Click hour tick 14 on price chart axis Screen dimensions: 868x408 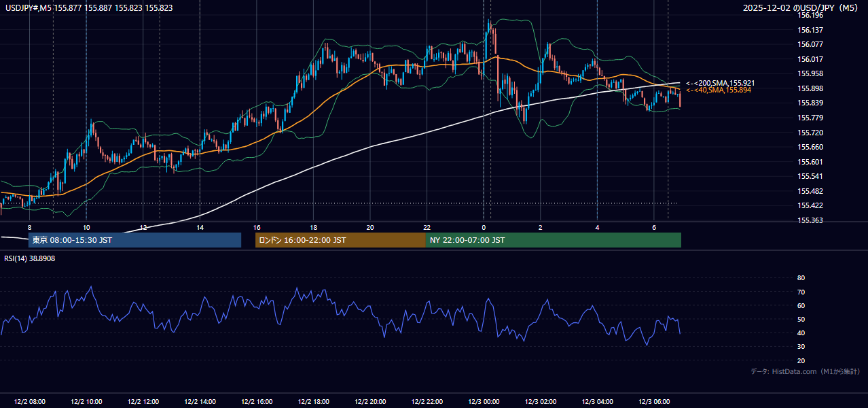pyautogui.click(x=200, y=227)
